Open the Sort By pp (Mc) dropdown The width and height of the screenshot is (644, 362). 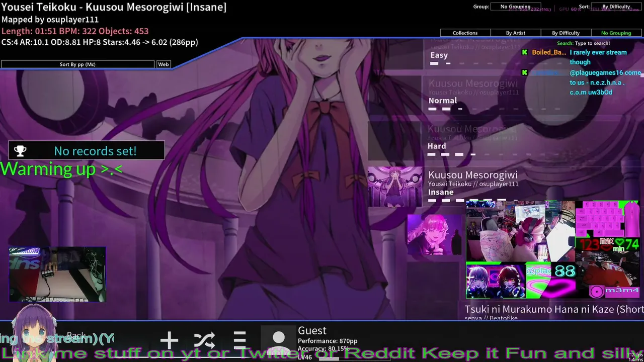(x=77, y=64)
